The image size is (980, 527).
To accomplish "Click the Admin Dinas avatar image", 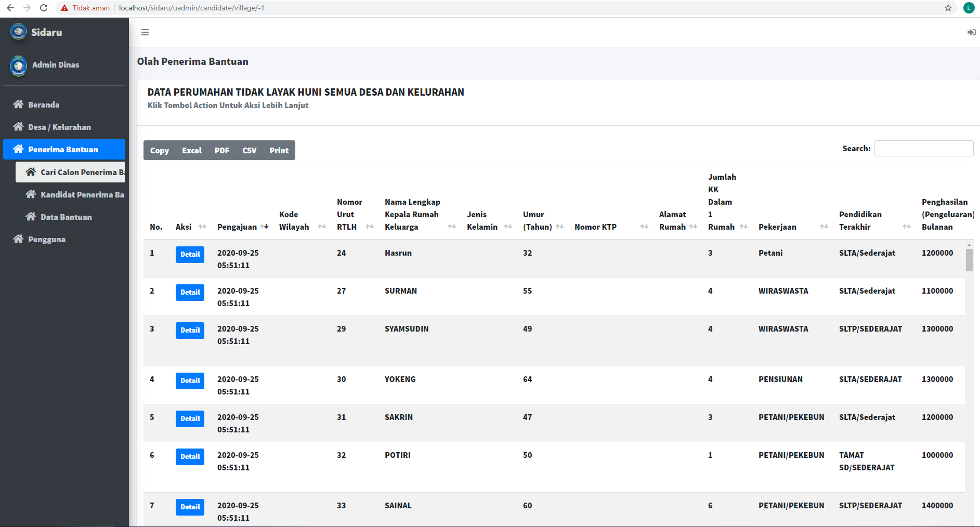I will click(x=19, y=65).
